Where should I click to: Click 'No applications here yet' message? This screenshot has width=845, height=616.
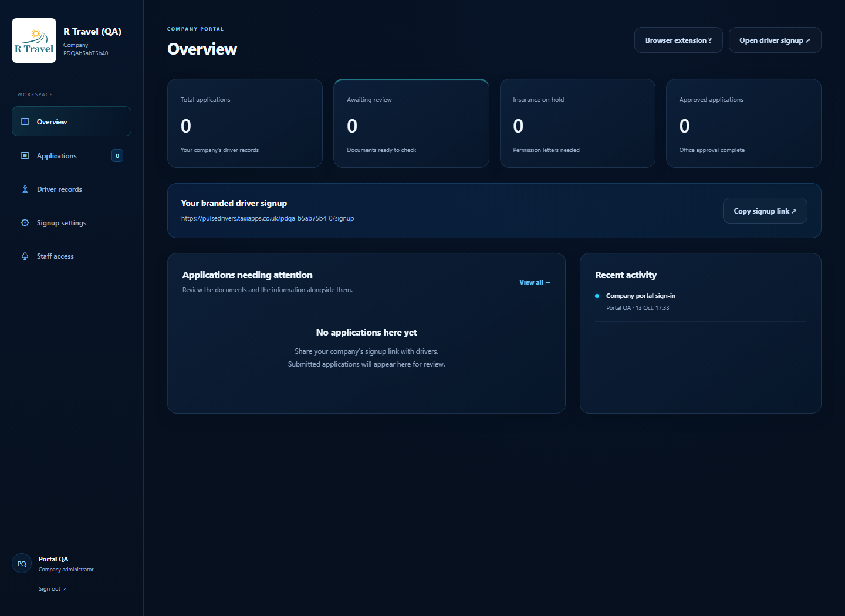pos(366,332)
